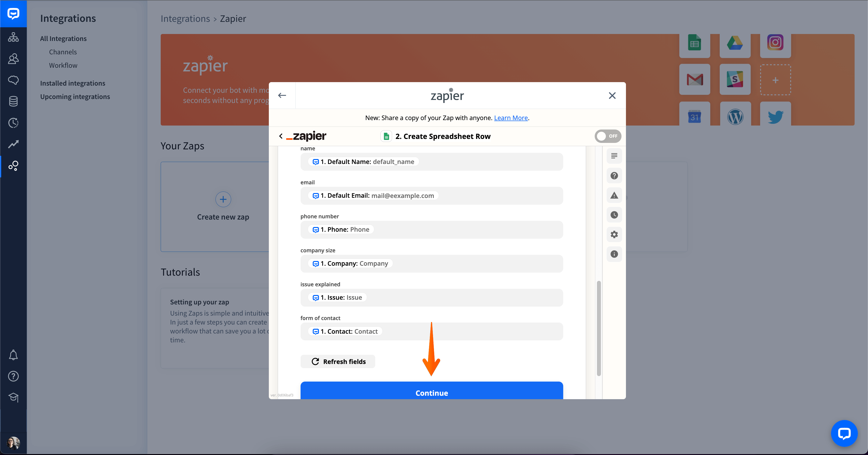Open the info details icon
This screenshot has height=455, width=868.
tap(614, 254)
